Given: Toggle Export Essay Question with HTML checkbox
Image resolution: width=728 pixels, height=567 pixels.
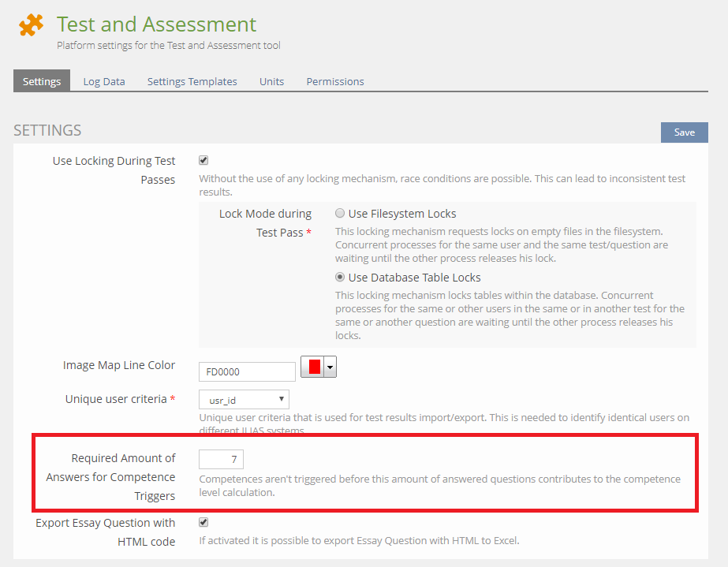Looking at the screenshot, I should (x=203, y=522).
